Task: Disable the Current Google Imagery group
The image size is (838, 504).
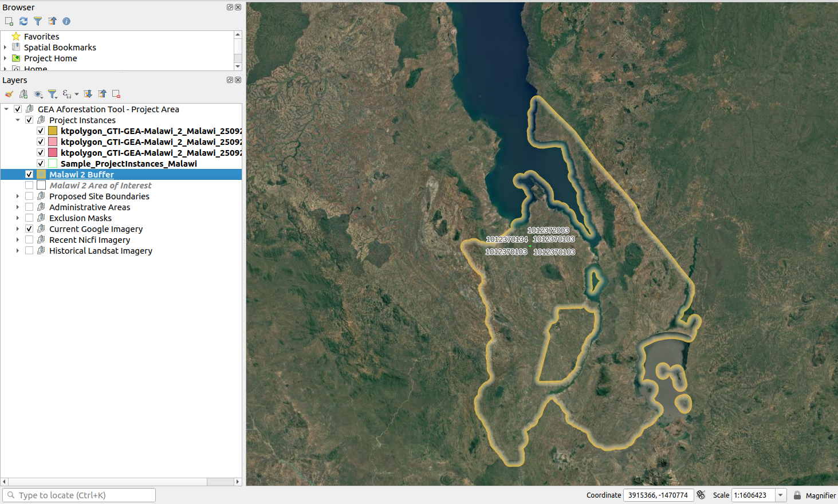Action: pyautogui.click(x=29, y=229)
